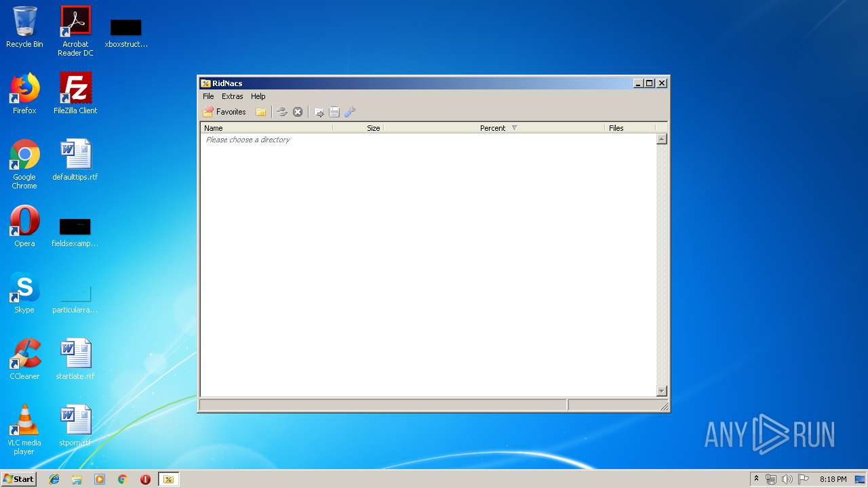This screenshot has height=488, width=868.
Task: Open the Help menu
Action: coord(258,96)
